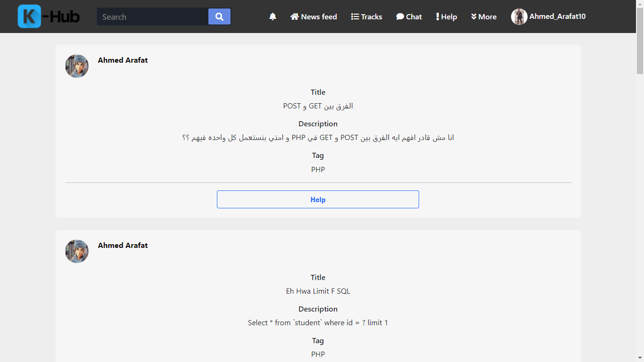Click the magnifier search button
Viewport: 644px width, 362px height.
pyautogui.click(x=219, y=16)
